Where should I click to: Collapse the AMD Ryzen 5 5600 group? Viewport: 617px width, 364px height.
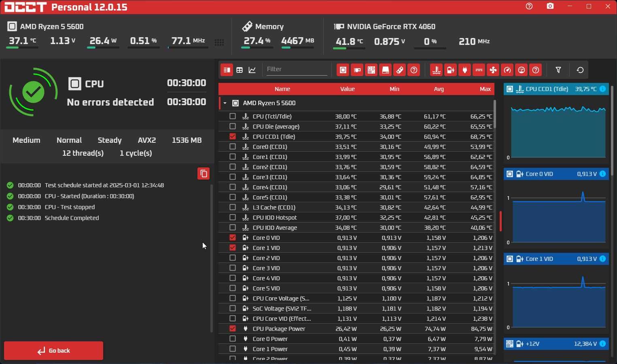pyautogui.click(x=225, y=103)
